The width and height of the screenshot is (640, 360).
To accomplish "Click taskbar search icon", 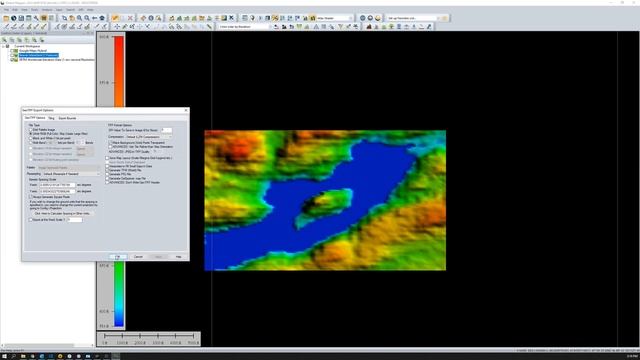I will [13, 356].
